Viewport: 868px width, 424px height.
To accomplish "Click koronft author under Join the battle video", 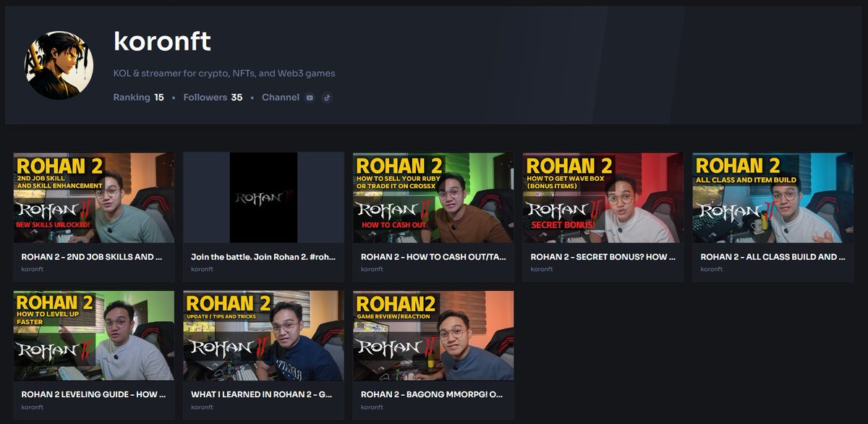I will pyautogui.click(x=202, y=269).
